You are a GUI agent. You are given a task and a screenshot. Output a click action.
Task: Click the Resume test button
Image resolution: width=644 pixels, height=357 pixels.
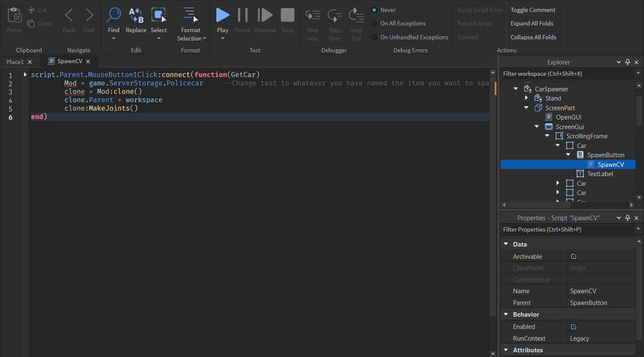click(265, 15)
